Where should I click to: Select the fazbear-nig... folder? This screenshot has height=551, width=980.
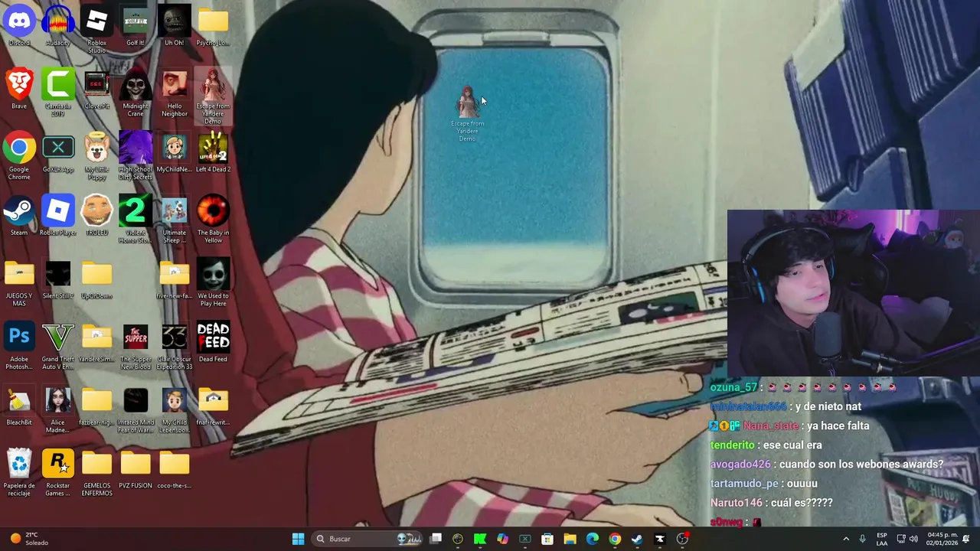pos(96,406)
